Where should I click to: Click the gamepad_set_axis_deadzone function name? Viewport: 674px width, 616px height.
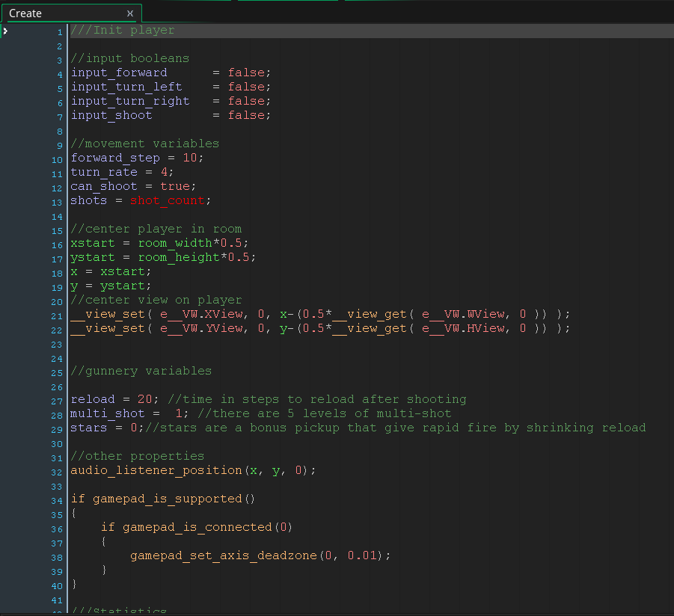tap(223, 555)
